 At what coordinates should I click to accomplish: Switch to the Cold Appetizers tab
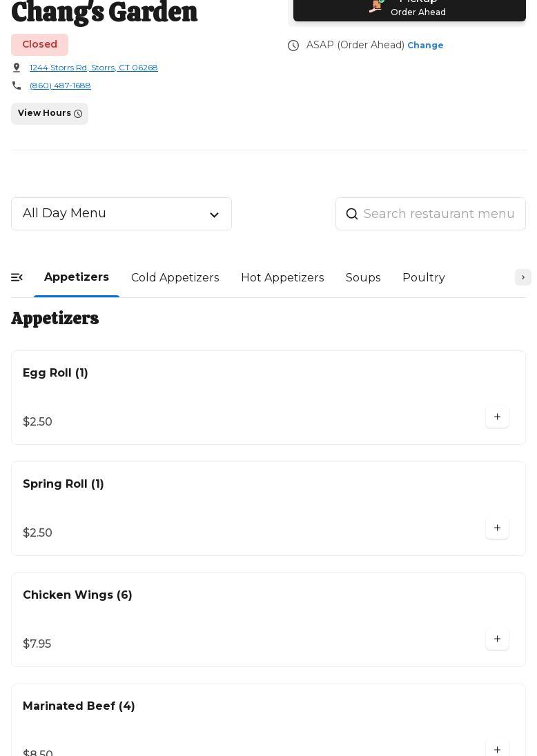coord(175,277)
